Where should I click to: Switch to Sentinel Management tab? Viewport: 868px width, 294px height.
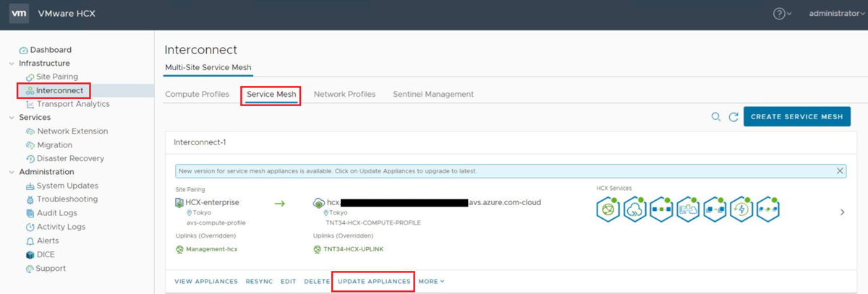[x=433, y=94]
